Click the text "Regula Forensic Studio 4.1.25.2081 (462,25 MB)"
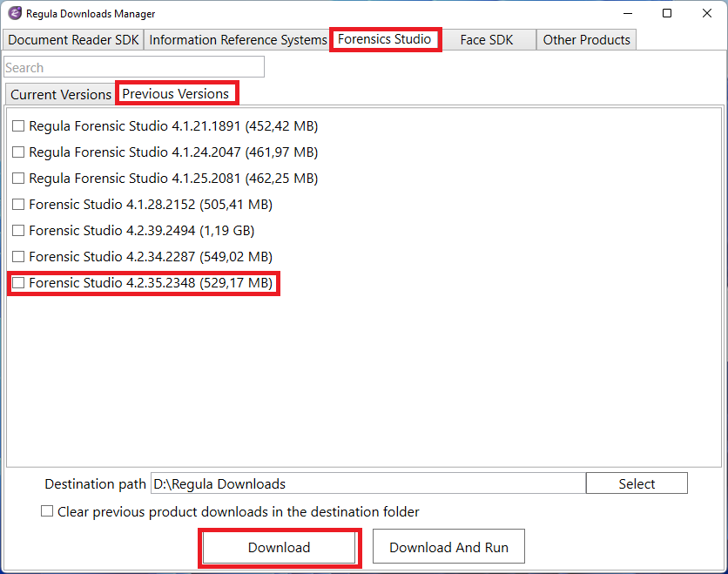728x574 pixels. pos(173,179)
